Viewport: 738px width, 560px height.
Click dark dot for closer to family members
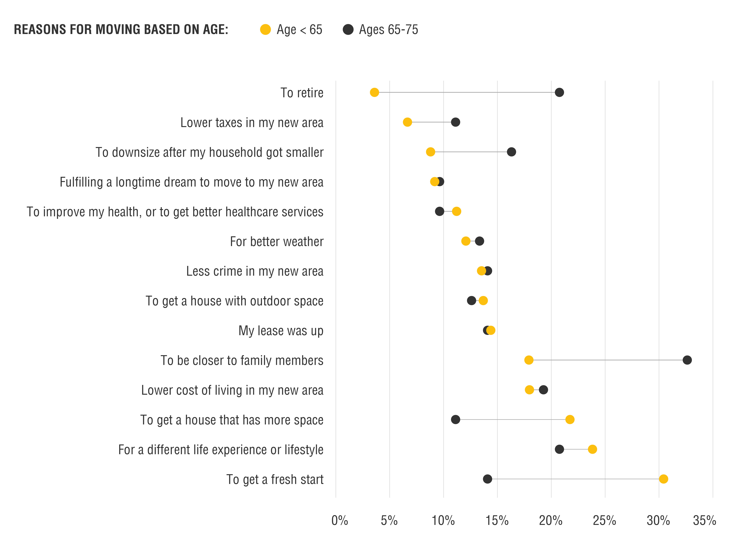click(687, 360)
